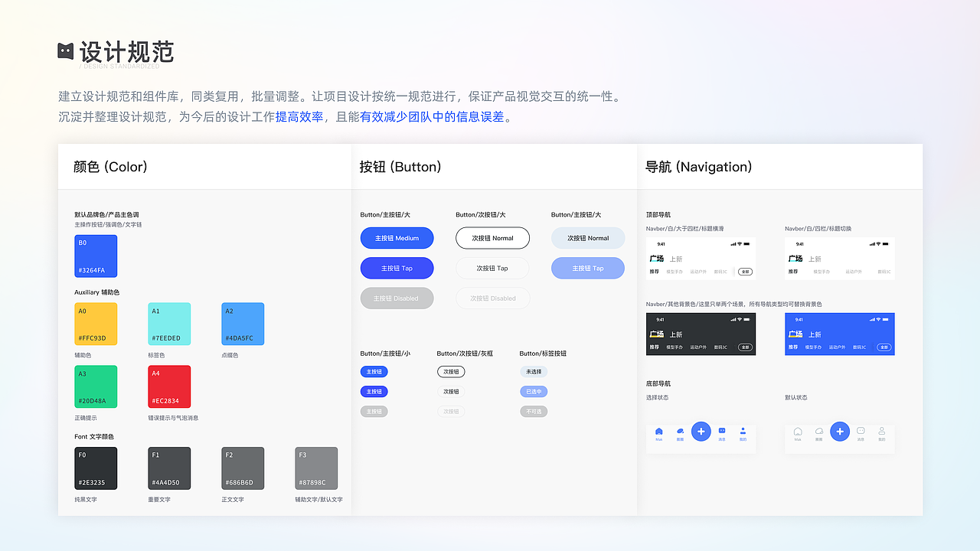Click the logo icon beside 设计规范 title
The width and height of the screenshot is (980, 551).
pos(66,51)
